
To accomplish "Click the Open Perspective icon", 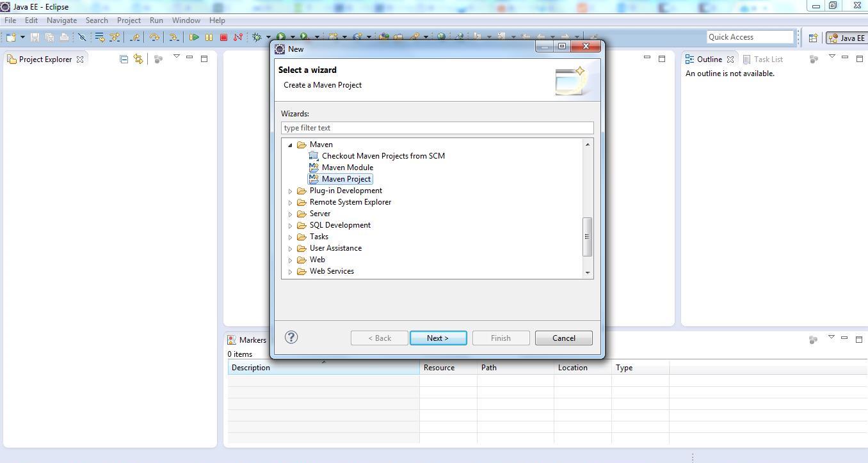I will [x=813, y=38].
